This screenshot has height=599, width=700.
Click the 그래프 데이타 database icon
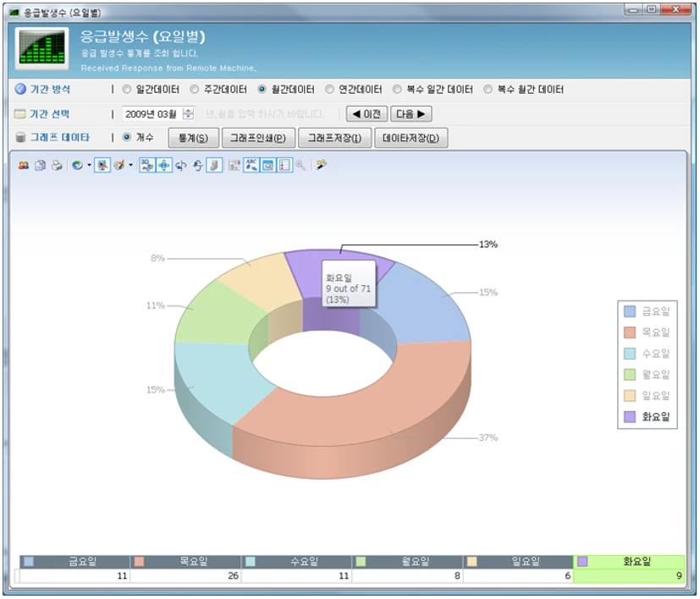click(20, 137)
